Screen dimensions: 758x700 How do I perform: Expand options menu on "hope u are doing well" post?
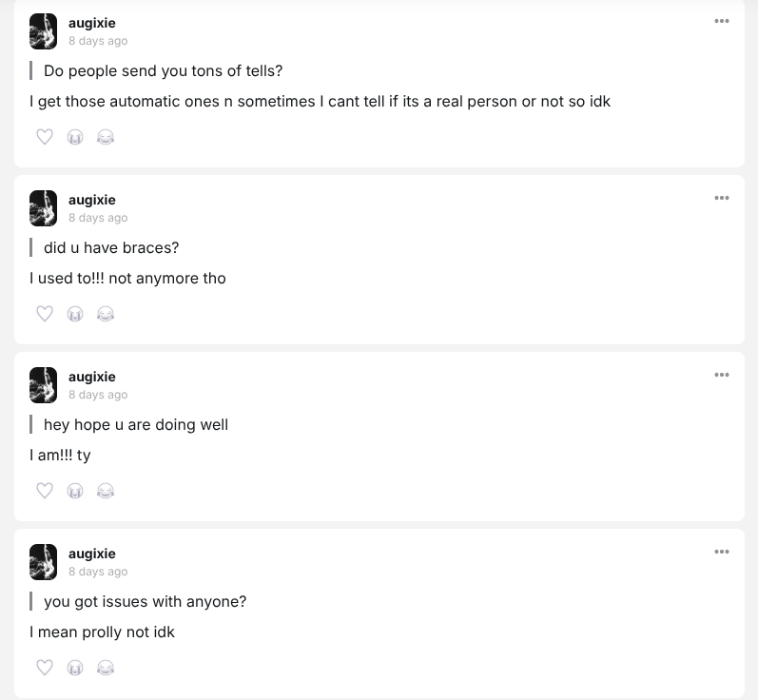tap(722, 375)
